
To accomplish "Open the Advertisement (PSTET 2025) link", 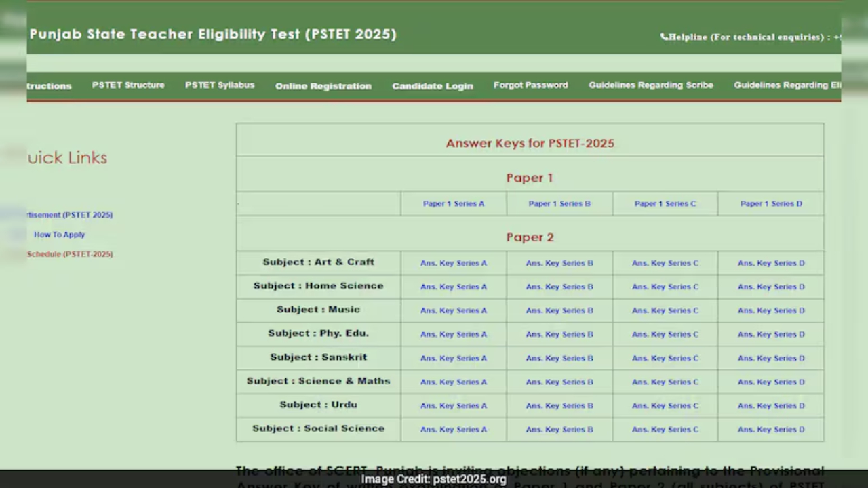I will [69, 214].
